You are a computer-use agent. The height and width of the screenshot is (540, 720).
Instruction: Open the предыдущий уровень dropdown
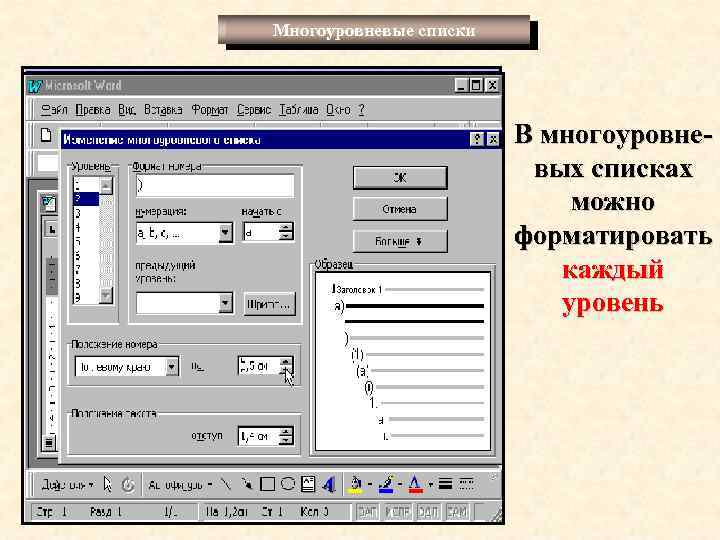(x=225, y=304)
